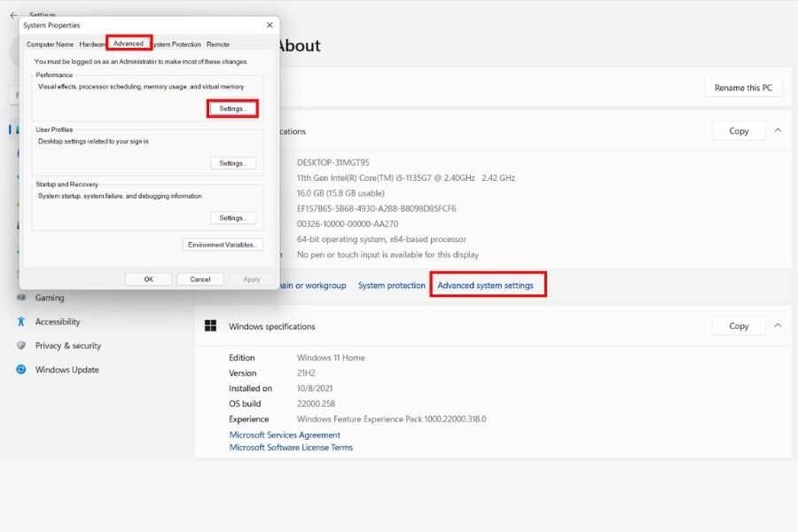Screen dimensions: 798x532
Task: Open the System Protection tab
Action: [176, 43]
